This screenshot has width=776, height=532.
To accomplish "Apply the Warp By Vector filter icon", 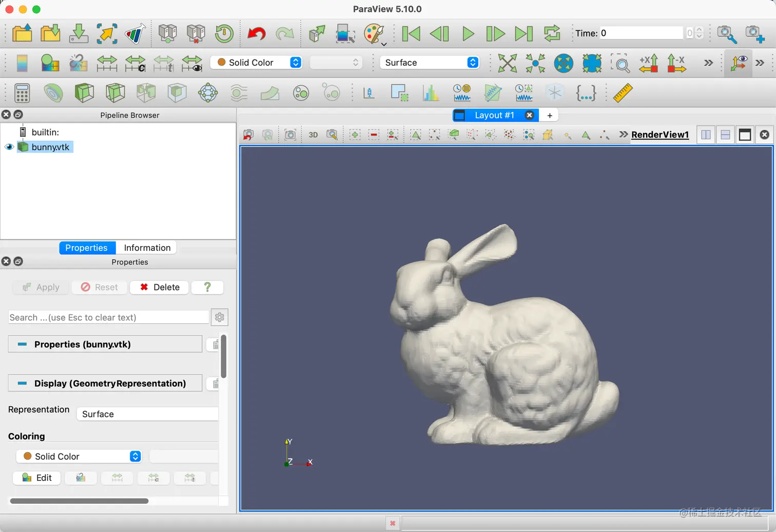I will click(269, 93).
